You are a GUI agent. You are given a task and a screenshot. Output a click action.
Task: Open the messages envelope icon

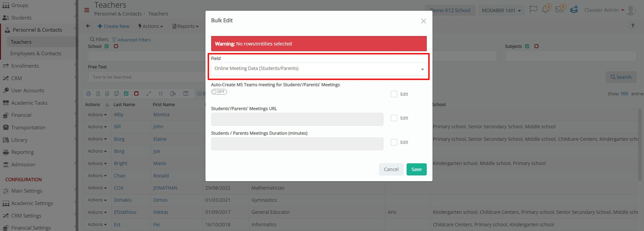click(x=560, y=9)
